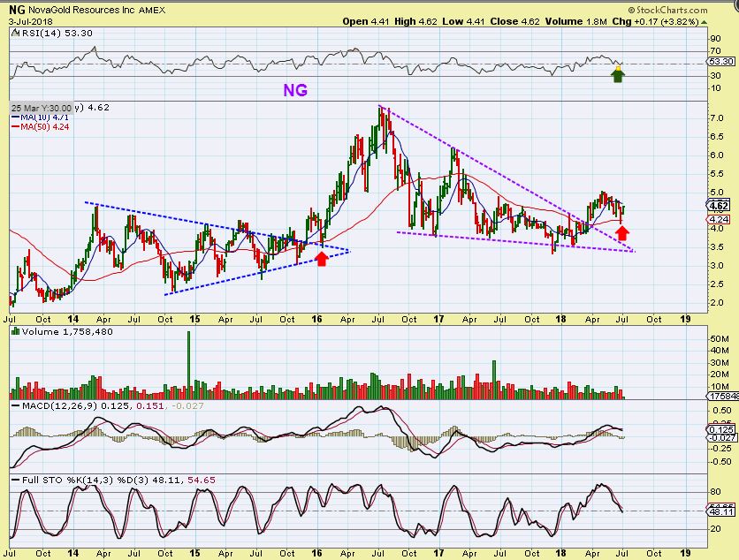Click the MA(50) 4.24 legend entry
The image size is (739, 560).
[41, 126]
